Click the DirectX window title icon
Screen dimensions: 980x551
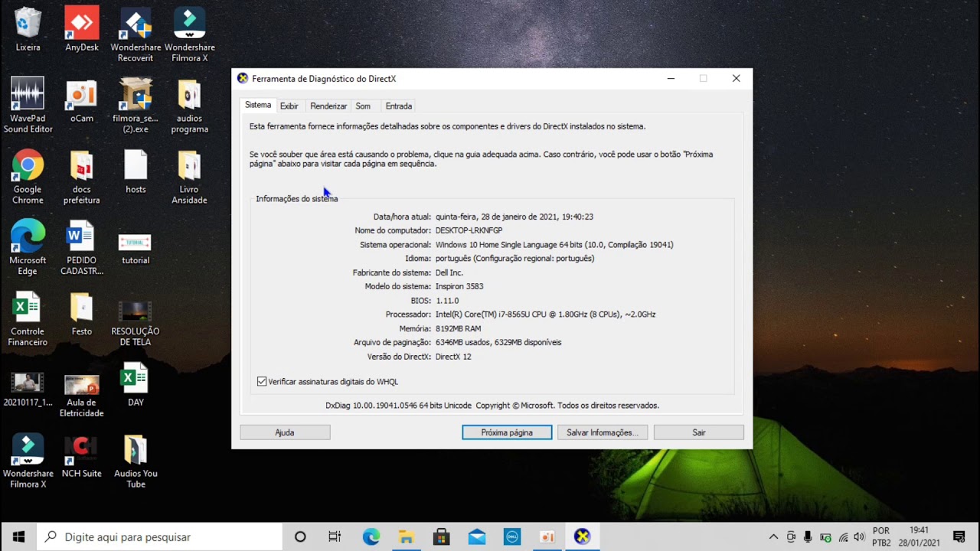click(x=243, y=78)
